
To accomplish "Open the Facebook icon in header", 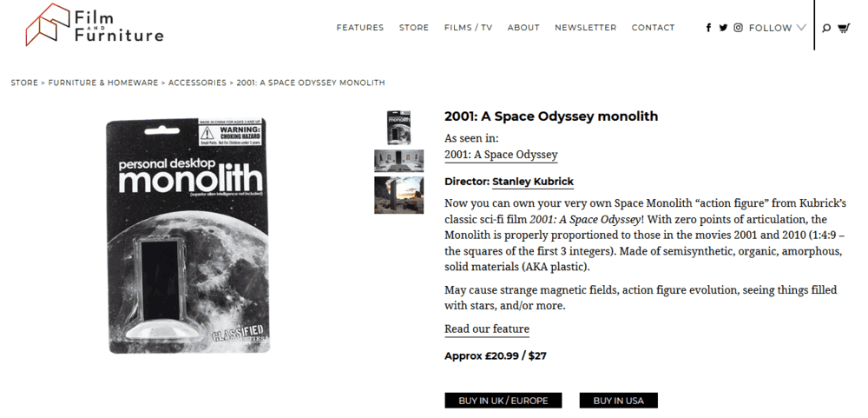I will tap(708, 28).
